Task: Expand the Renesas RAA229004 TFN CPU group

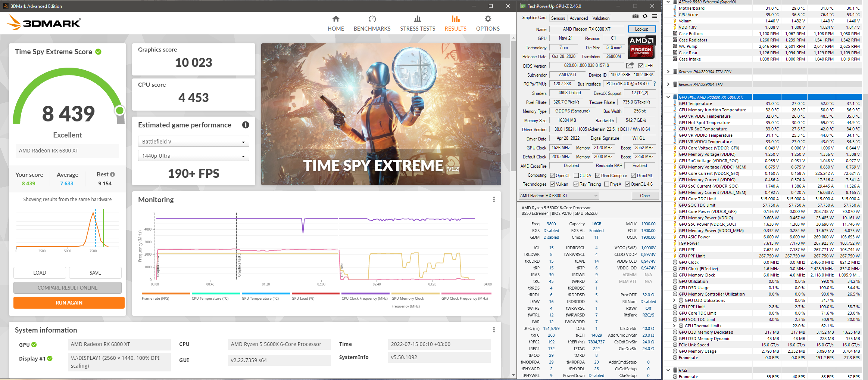Action: pos(668,72)
